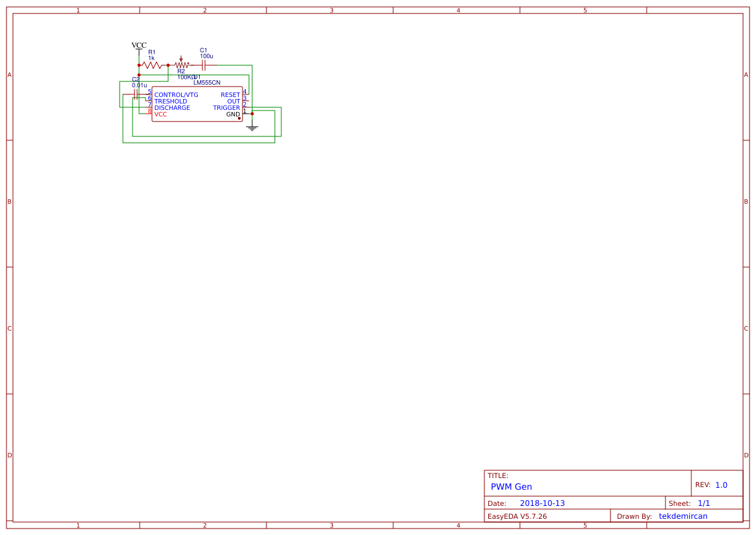Click the tekdemircan author name

[x=683, y=516]
